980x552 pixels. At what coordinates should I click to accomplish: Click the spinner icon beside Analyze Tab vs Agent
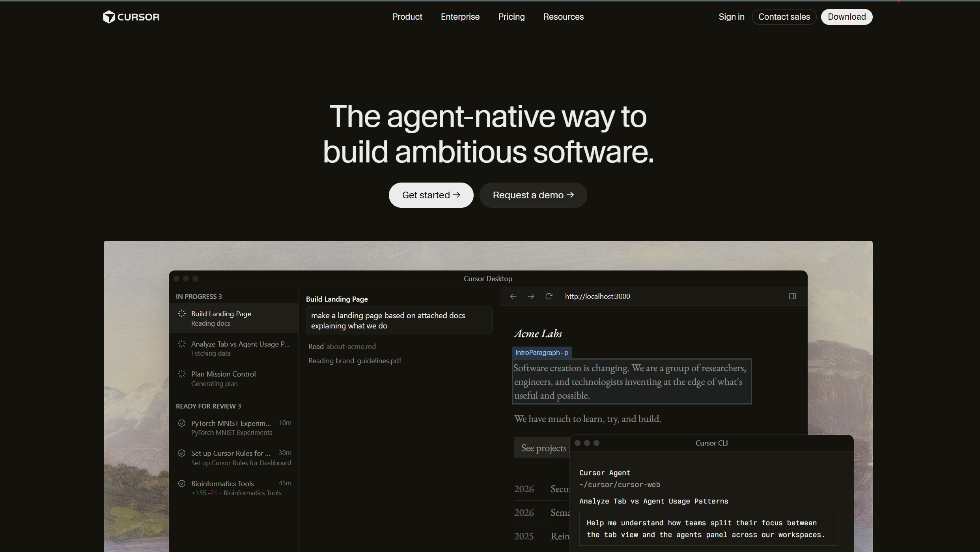(x=181, y=344)
